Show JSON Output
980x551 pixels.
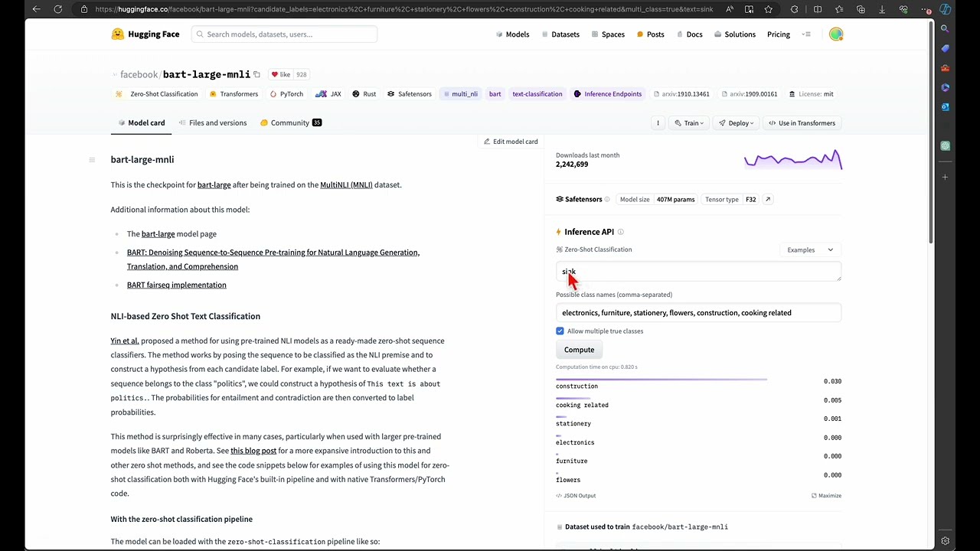576,496
